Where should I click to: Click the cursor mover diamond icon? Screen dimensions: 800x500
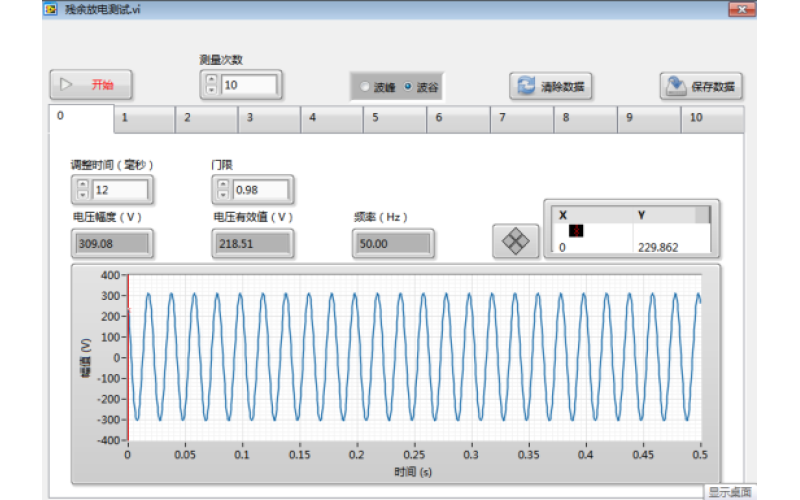pyautogui.click(x=515, y=241)
